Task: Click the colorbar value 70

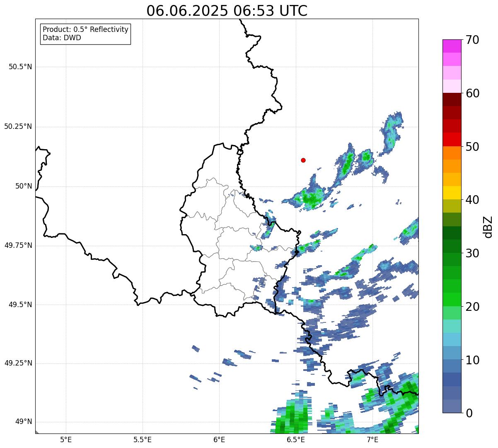Action: (472, 40)
